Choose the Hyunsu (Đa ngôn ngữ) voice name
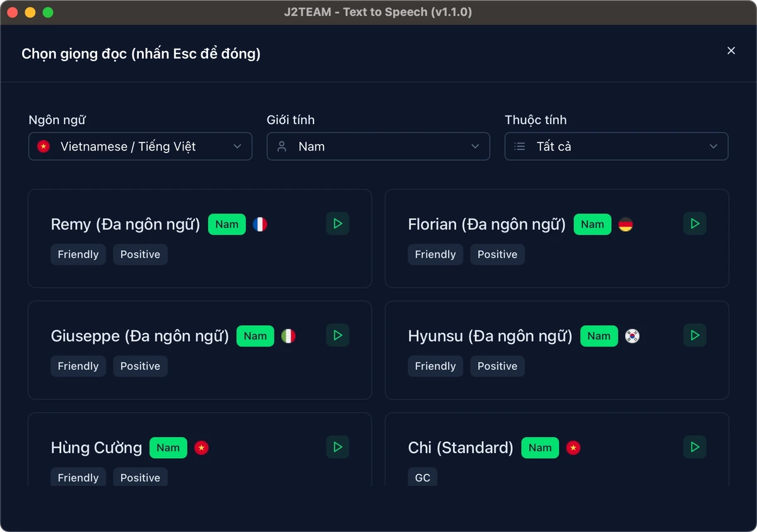The height and width of the screenshot is (532, 757). [x=490, y=336]
